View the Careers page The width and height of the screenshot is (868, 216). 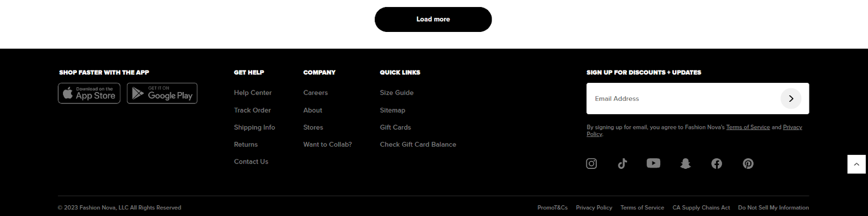pos(315,93)
